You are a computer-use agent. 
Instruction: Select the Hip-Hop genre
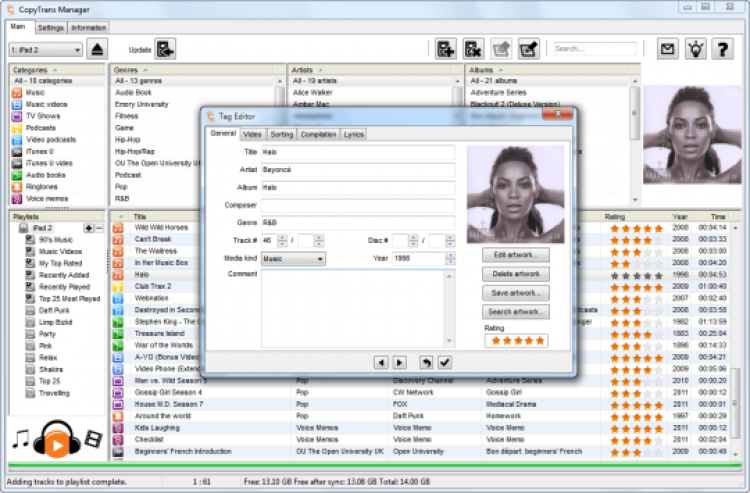tap(127, 140)
